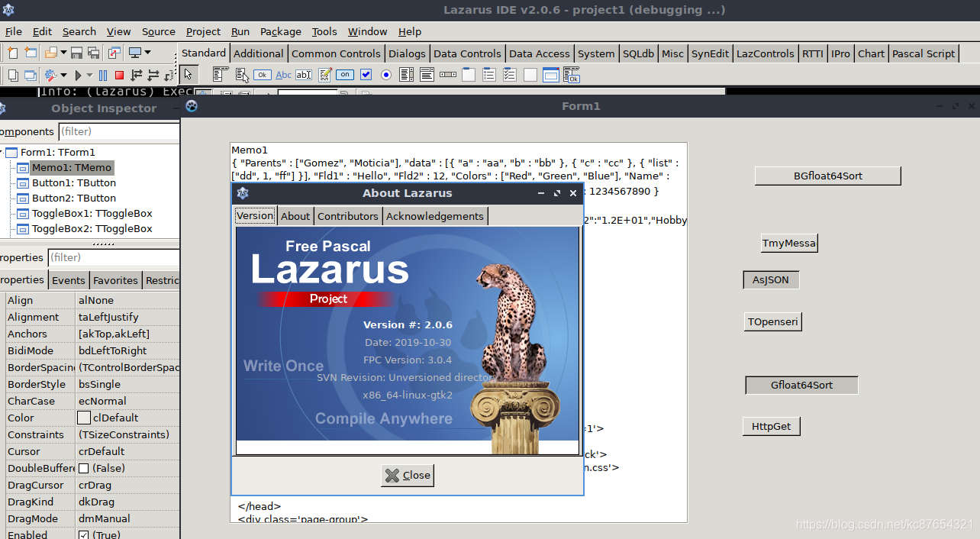Open the dropdown arrow beside Open icon

tap(64, 53)
